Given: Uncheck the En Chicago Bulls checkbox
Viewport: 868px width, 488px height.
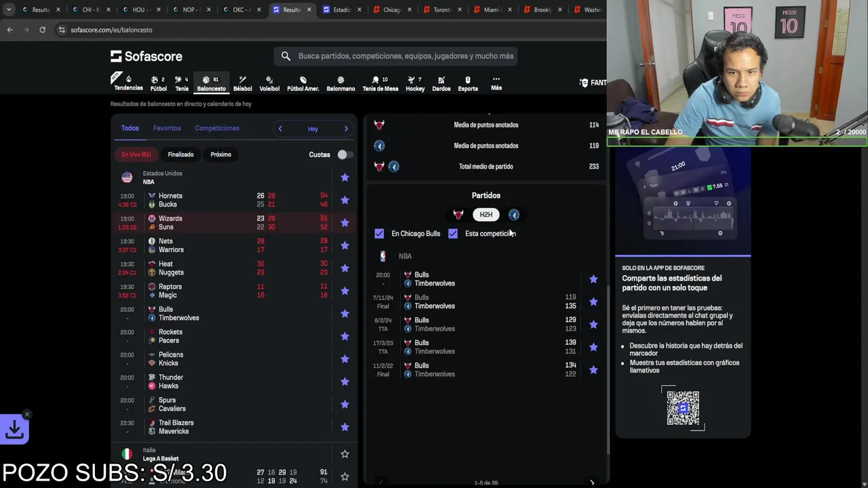Looking at the screenshot, I should 379,233.
